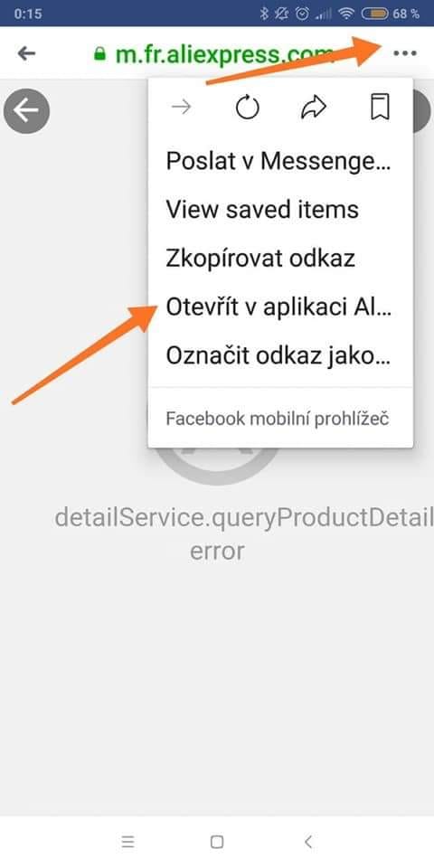The width and height of the screenshot is (434, 868).
Task: Select Označit odkaz jako entry
Action: [x=280, y=355]
